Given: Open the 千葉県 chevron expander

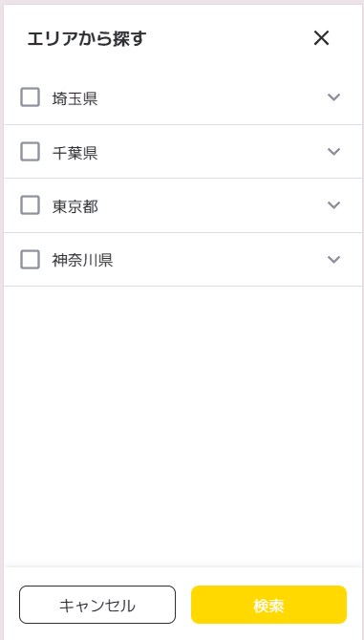Looking at the screenshot, I should pyautogui.click(x=333, y=152).
